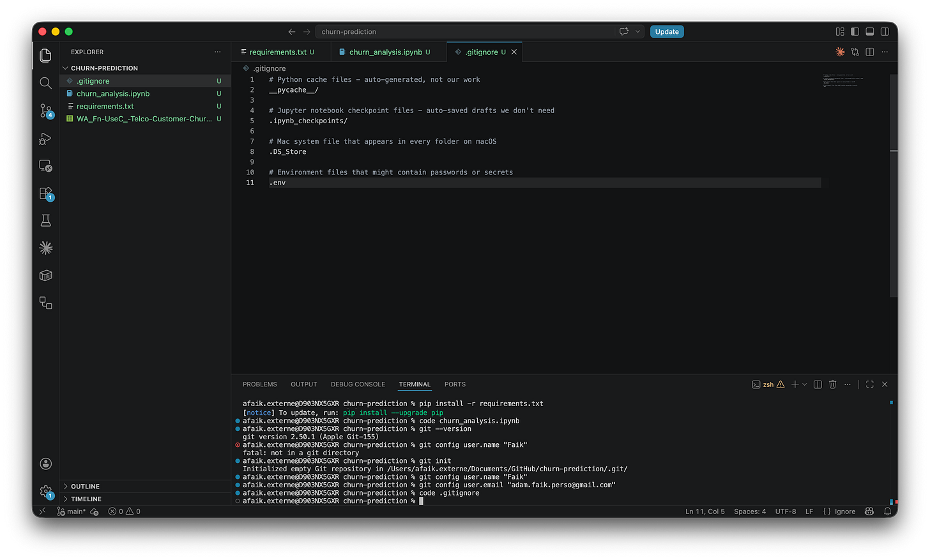
Task: Open the Run and Debug view
Action: pyautogui.click(x=45, y=138)
